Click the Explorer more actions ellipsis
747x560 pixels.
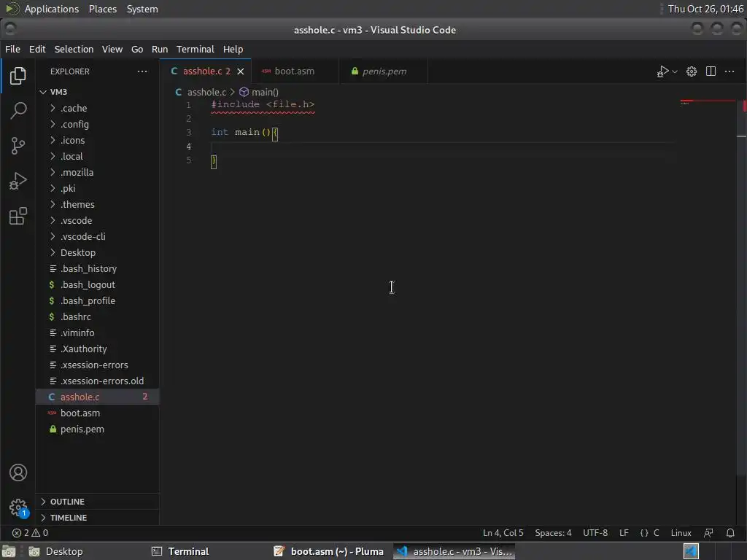tap(142, 71)
